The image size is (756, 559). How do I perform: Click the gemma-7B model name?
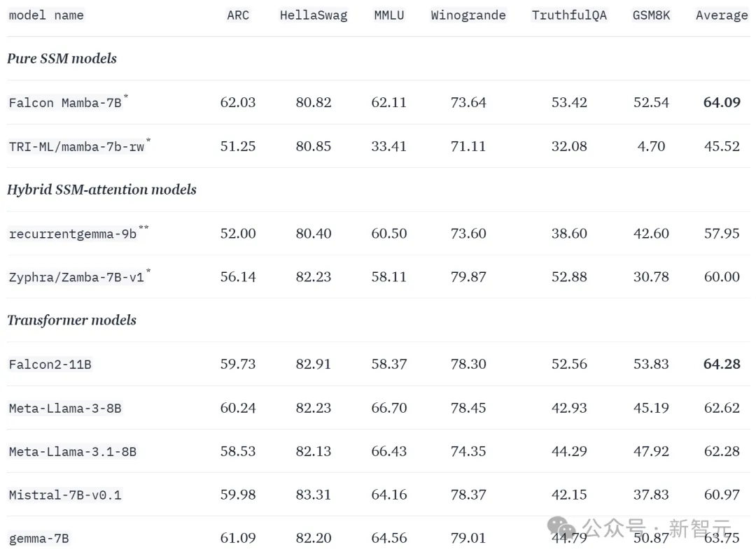[39, 538]
